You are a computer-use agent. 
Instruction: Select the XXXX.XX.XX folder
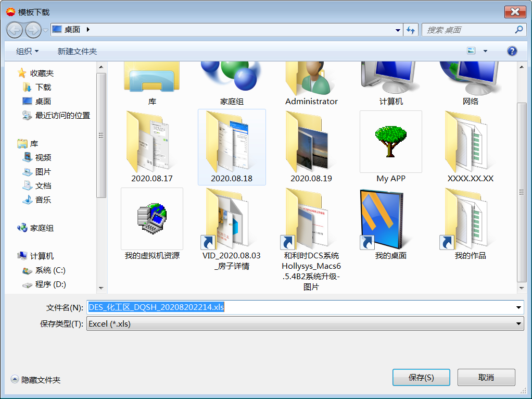[470, 147]
